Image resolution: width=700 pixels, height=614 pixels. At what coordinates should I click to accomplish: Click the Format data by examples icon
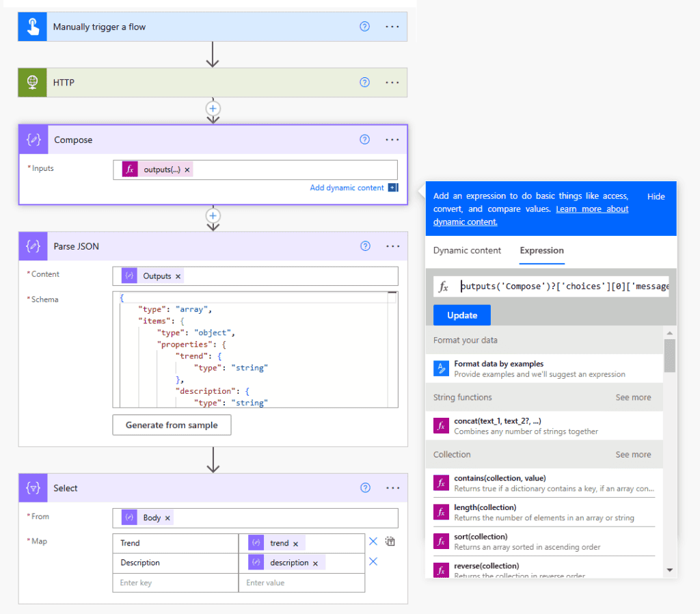point(441,369)
